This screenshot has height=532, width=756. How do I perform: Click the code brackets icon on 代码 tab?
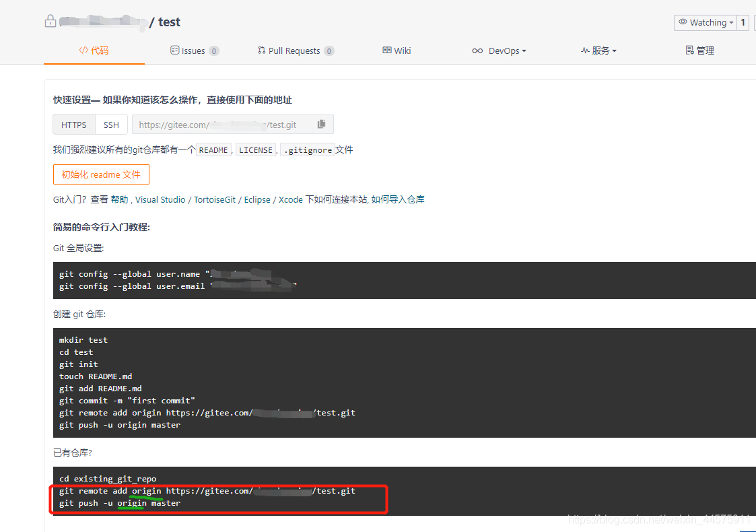(83, 50)
